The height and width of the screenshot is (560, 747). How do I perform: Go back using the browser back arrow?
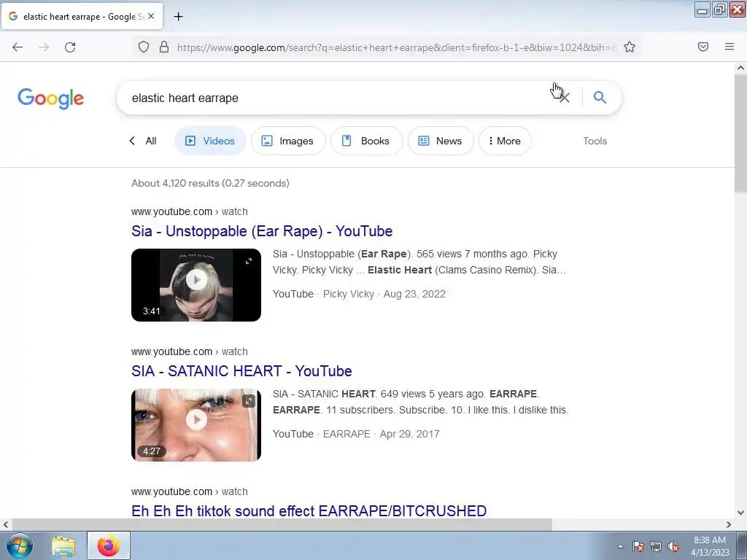(18, 47)
